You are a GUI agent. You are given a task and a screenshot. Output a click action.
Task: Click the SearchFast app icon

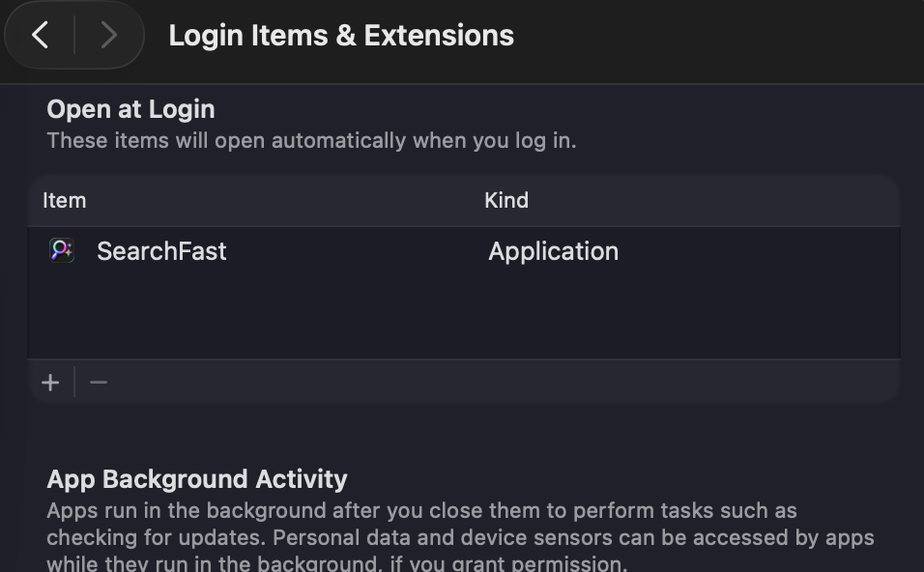point(62,250)
